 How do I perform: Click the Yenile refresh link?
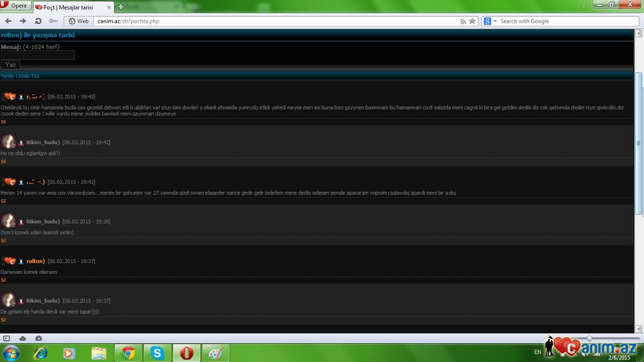pos(7,76)
